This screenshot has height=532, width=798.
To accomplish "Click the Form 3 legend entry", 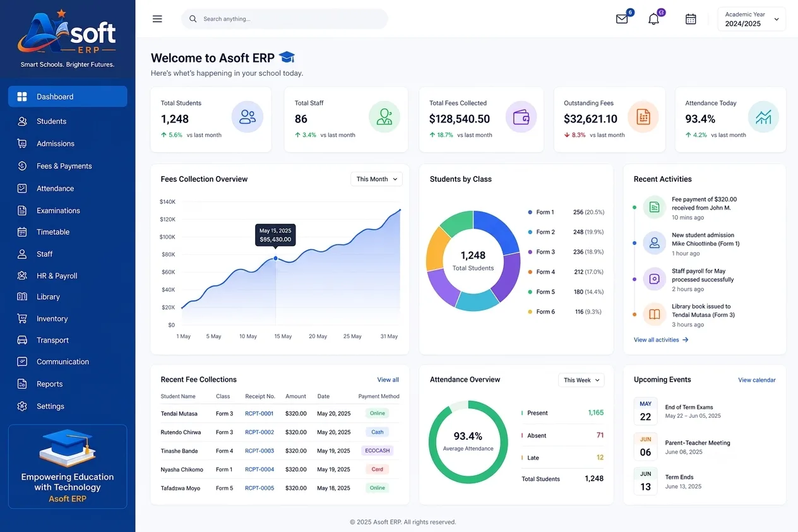I will coord(566,252).
